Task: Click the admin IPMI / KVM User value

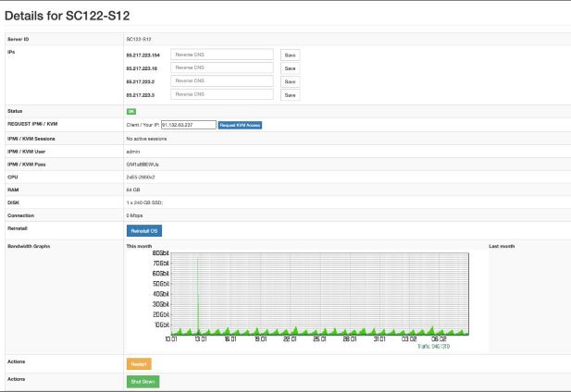Action: point(132,150)
